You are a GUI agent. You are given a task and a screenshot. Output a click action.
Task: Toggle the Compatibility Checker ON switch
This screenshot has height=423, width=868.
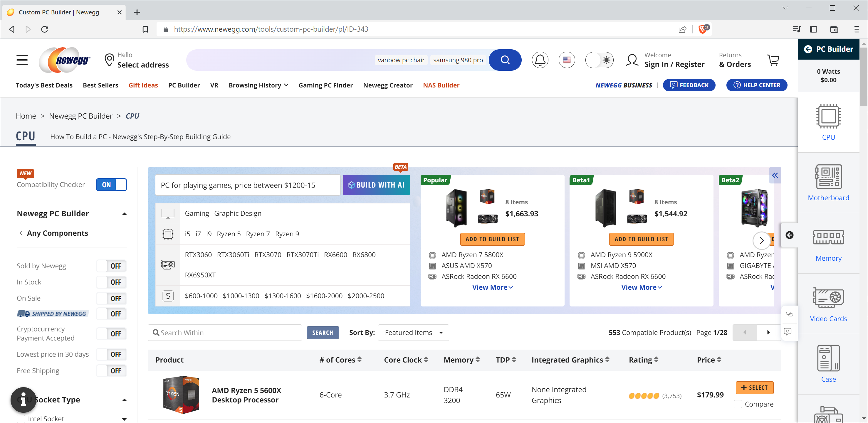coord(111,185)
